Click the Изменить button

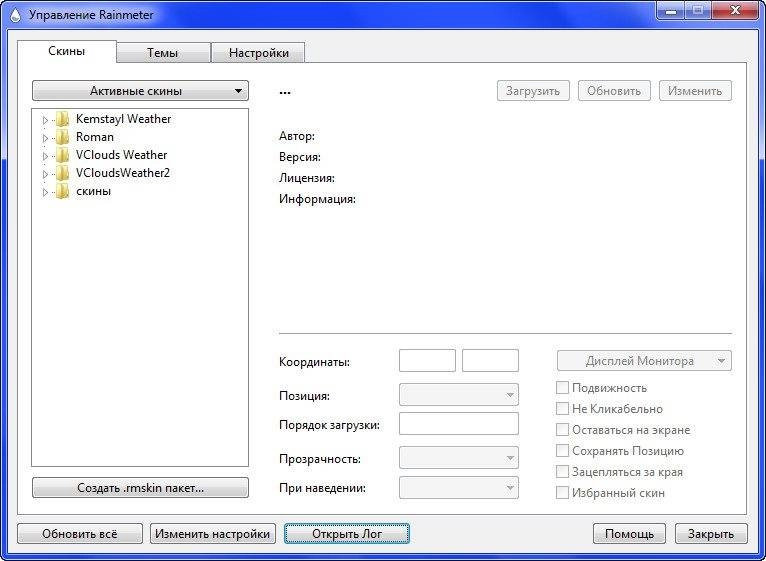(x=695, y=91)
